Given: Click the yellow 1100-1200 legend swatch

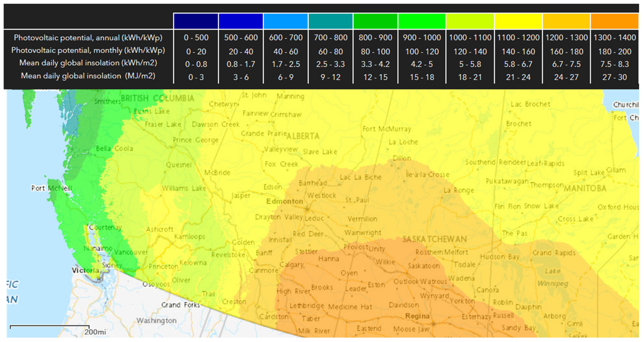Looking at the screenshot, I should point(518,21).
